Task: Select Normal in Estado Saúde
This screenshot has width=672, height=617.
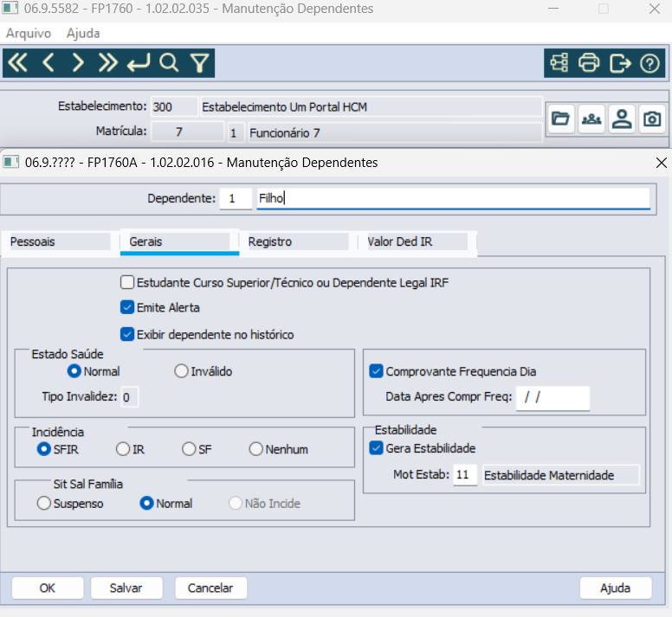Action: click(74, 371)
